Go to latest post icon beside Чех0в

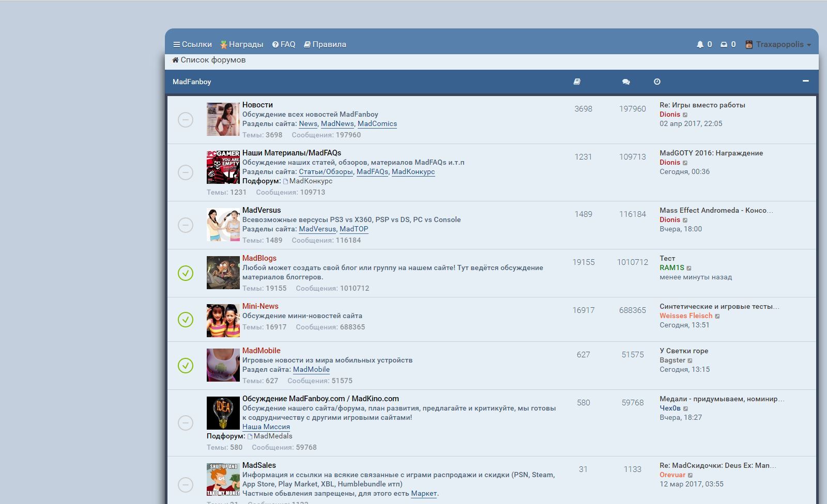686,408
